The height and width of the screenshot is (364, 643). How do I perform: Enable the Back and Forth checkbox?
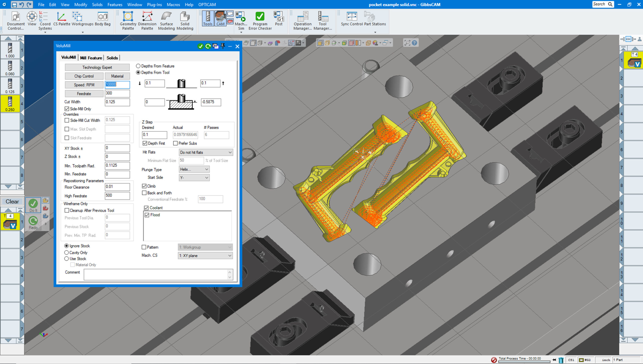click(144, 193)
